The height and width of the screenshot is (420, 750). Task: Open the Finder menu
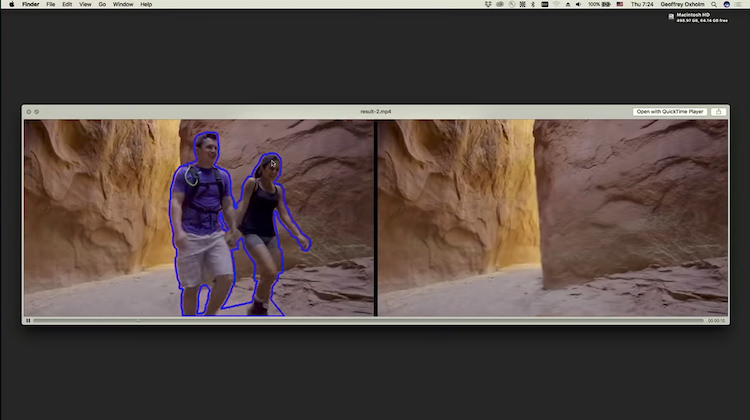coord(31,4)
